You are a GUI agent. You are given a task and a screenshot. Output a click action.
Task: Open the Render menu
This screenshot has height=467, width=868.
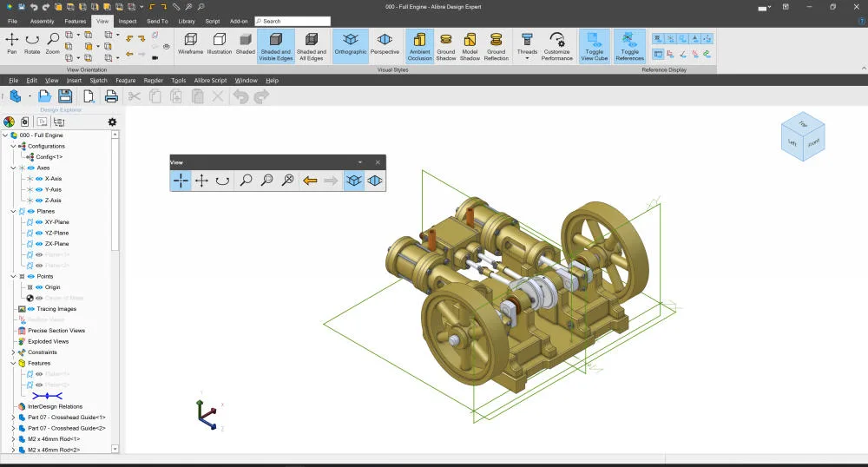(x=154, y=80)
